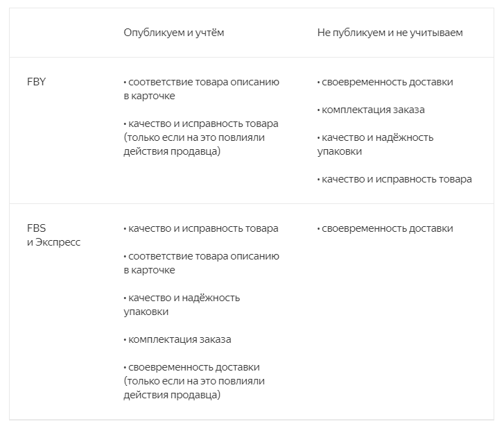Click "своевременность доставки" in FBY row

[385, 82]
